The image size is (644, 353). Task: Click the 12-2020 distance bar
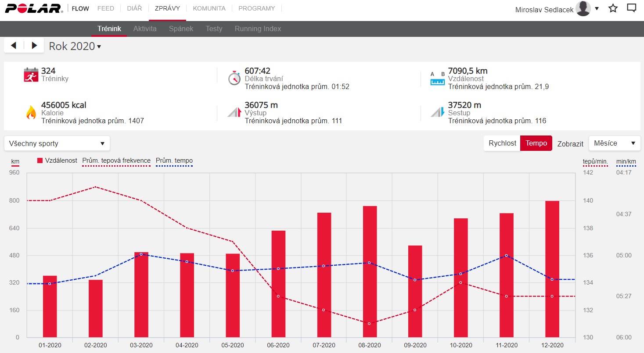click(552, 269)
